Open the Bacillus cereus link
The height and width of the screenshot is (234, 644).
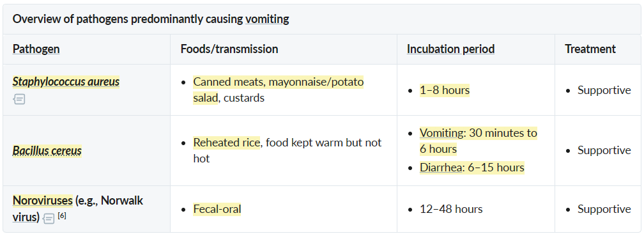(x=47, y=150)
